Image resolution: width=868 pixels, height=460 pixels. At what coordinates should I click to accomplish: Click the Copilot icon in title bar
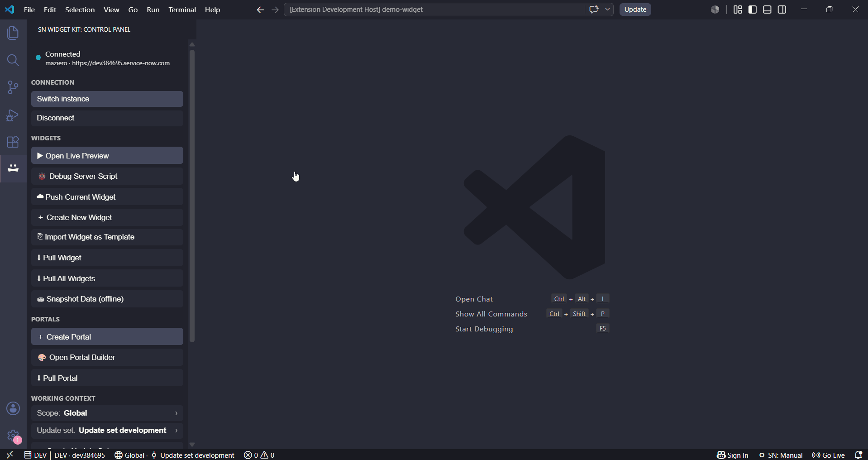pyautogui.click(x=715, y=10)
